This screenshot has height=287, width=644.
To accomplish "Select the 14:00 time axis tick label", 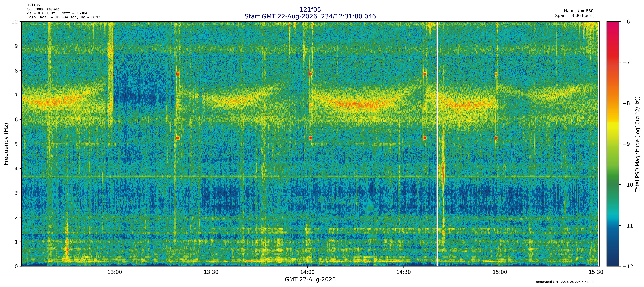I will (307, 272).
